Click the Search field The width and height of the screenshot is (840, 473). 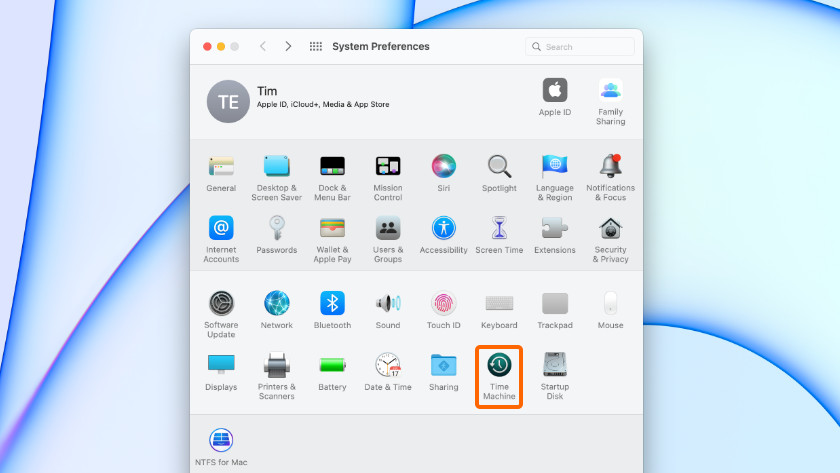point(580,47)
